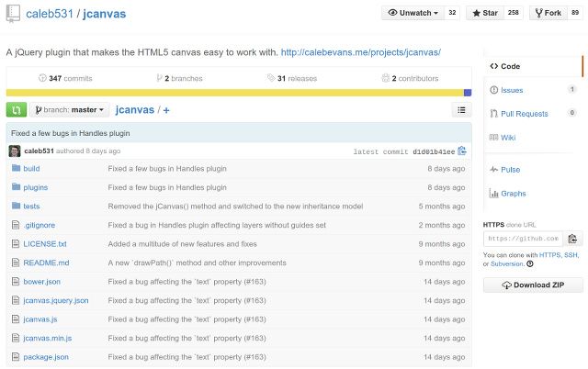View the 31 releases
The height and width of the screenshot is (369, 588).
tap(292, 78)
